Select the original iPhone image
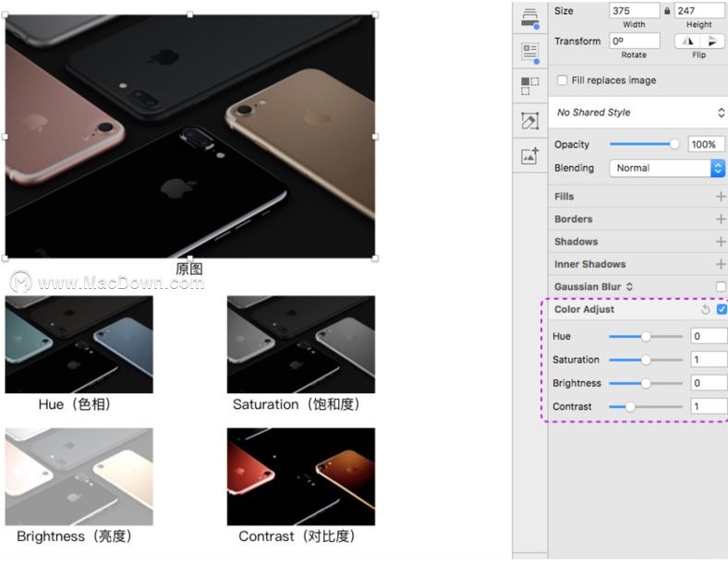728x564 pixels. (190, 137)
